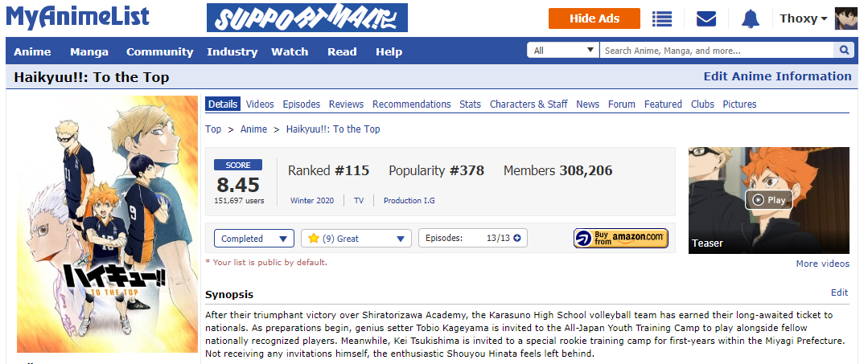Image resolution: width=868 pixels, height=364 pixels.
Task: Play the Teaser video
Action: 768,200
